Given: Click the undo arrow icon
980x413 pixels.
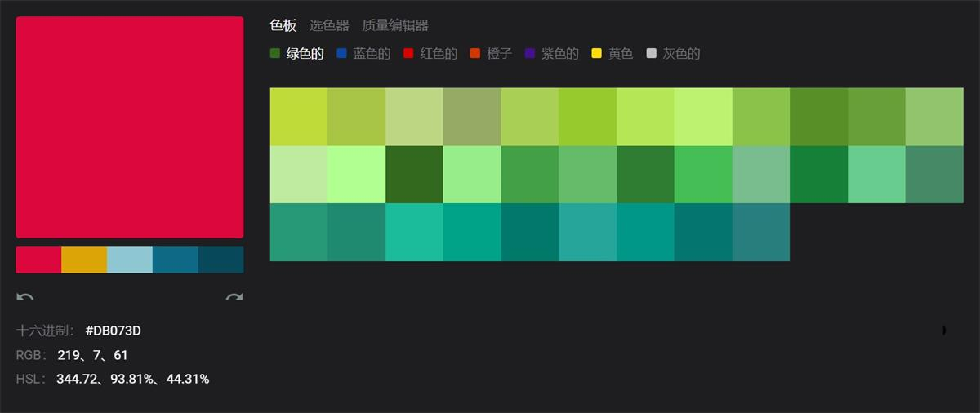Looking at the screenshot, I should coord(24,297).
